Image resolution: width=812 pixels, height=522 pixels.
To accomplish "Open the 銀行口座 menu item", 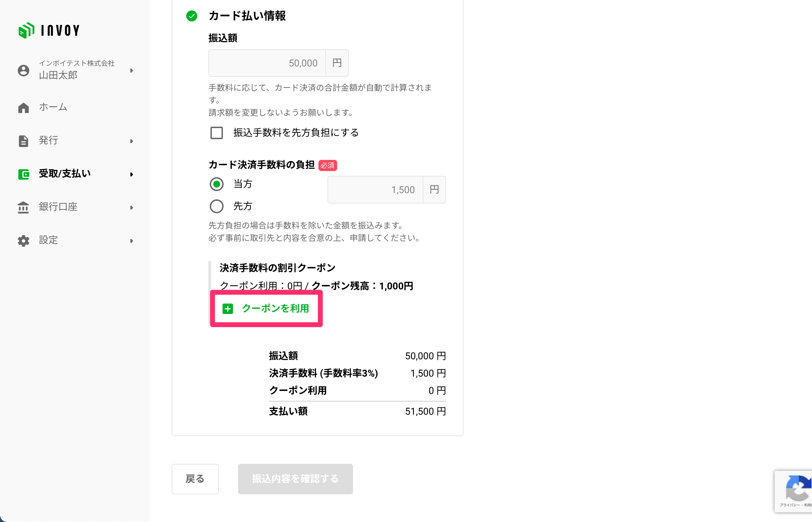I will [75, 207].
